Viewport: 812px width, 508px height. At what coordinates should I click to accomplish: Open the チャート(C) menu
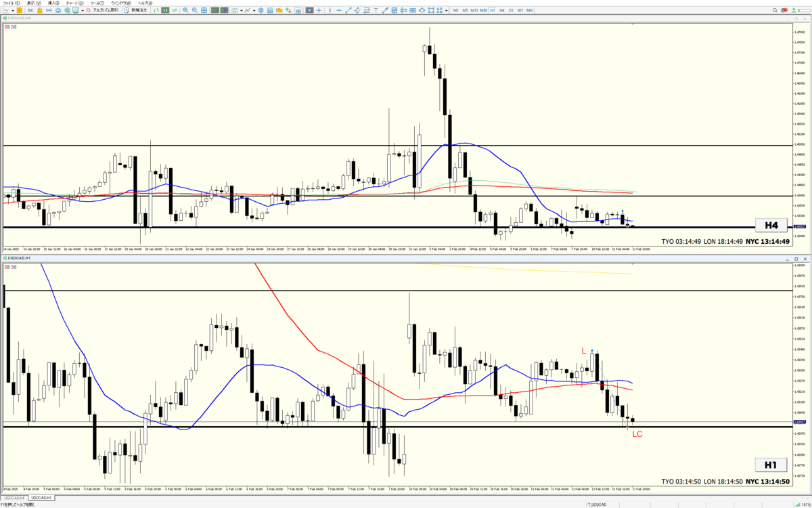pos(74,3)
